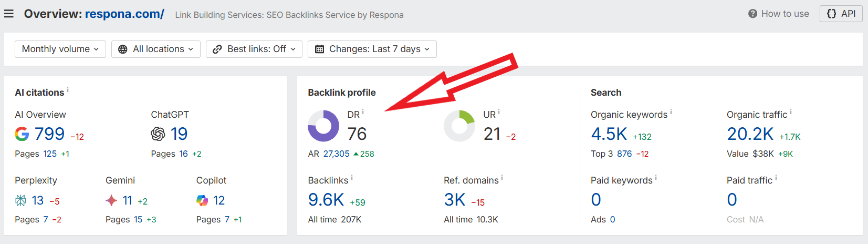Screen dimensions: 868x244
Task: Open Organic traffic 20.2K value
Action: 750,134
